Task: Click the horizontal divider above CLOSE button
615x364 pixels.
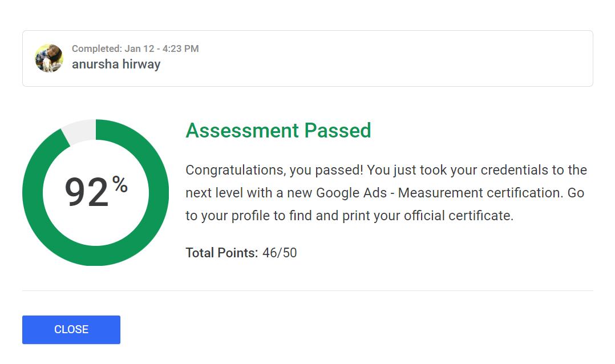Action: click(307, 290)
